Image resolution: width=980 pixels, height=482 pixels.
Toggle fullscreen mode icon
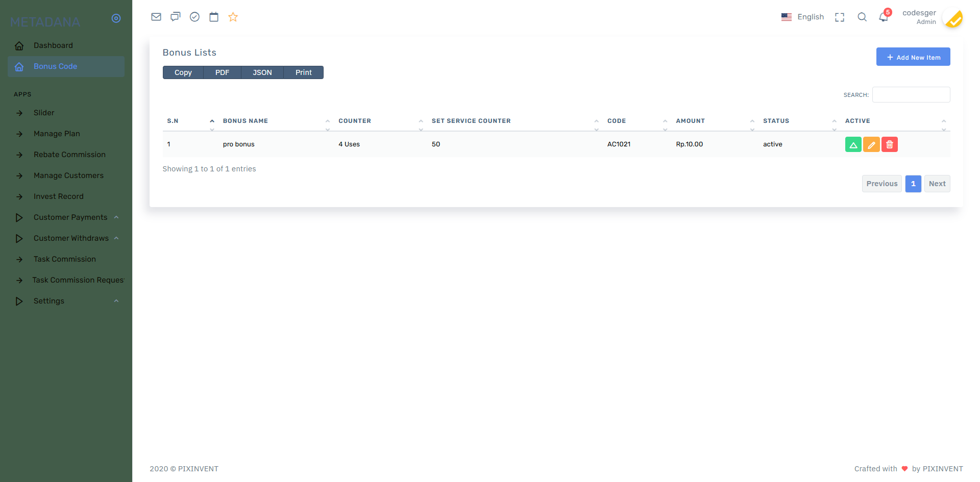point(840,17)
